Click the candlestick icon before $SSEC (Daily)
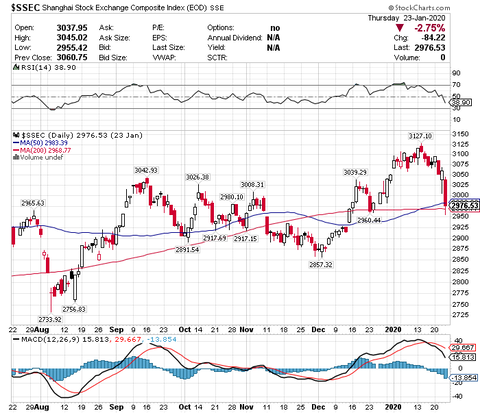Viewport: 480px width, 413px height. pos(16,135)
